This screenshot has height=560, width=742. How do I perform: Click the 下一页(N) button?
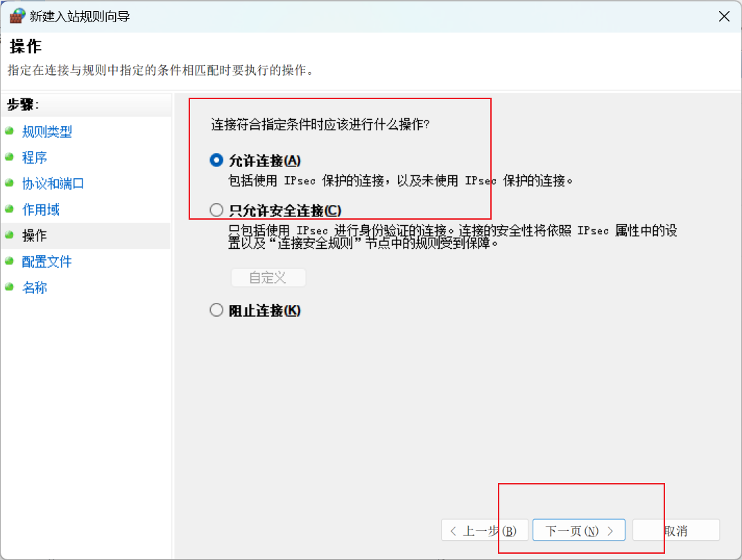point(579,530)
